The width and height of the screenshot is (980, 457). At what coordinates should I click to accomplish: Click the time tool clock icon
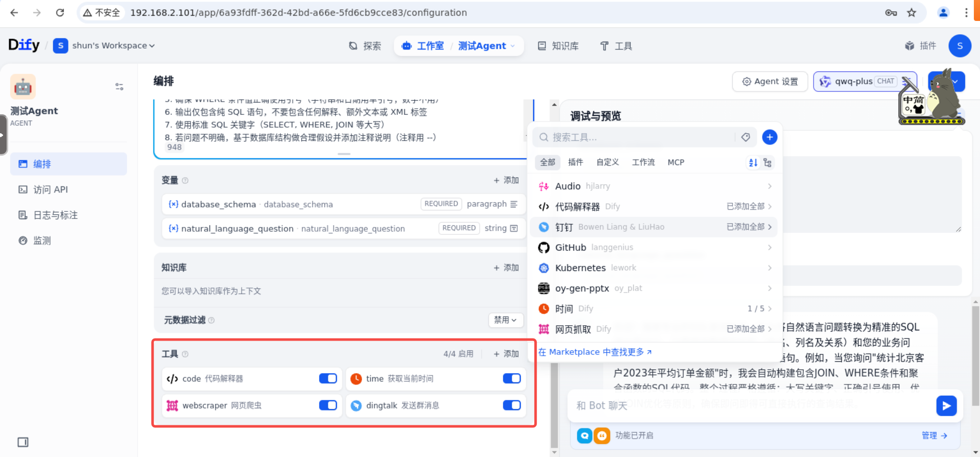click(356, 379)
